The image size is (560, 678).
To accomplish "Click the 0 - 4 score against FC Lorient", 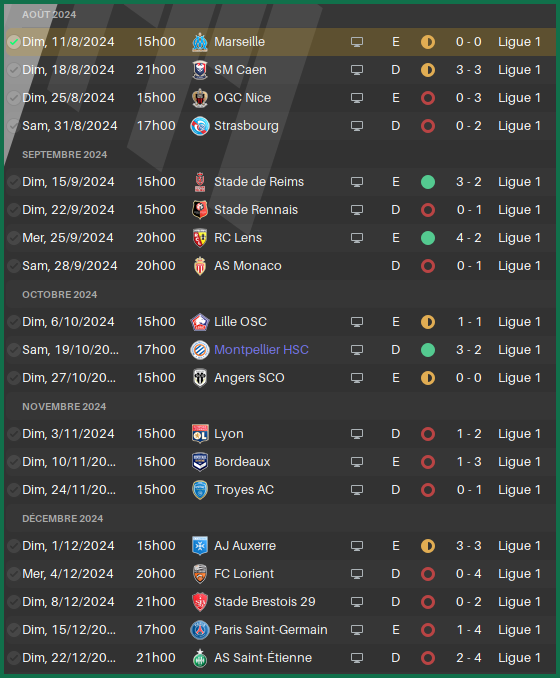I will coord(469,574).
